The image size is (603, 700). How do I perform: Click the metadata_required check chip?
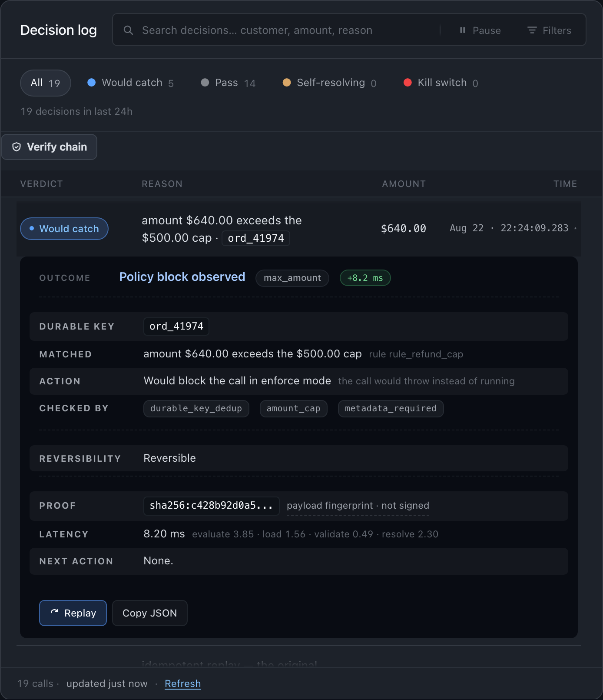391,409
